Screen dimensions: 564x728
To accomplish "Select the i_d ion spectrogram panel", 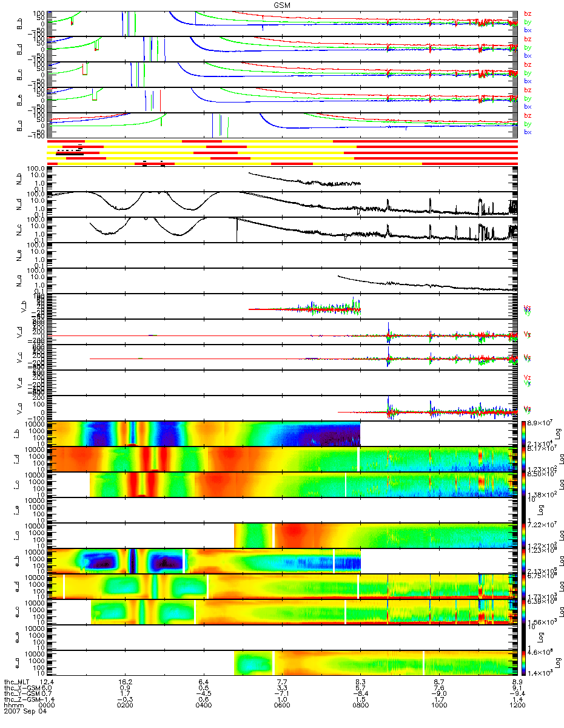I will [284, 459].
